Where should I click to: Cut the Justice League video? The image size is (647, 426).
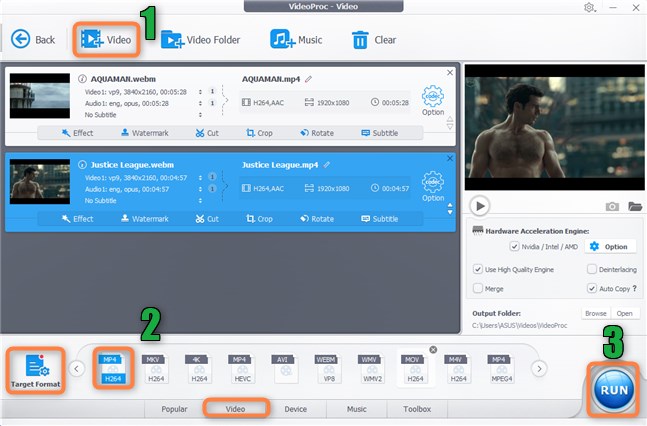click(207, 219)
